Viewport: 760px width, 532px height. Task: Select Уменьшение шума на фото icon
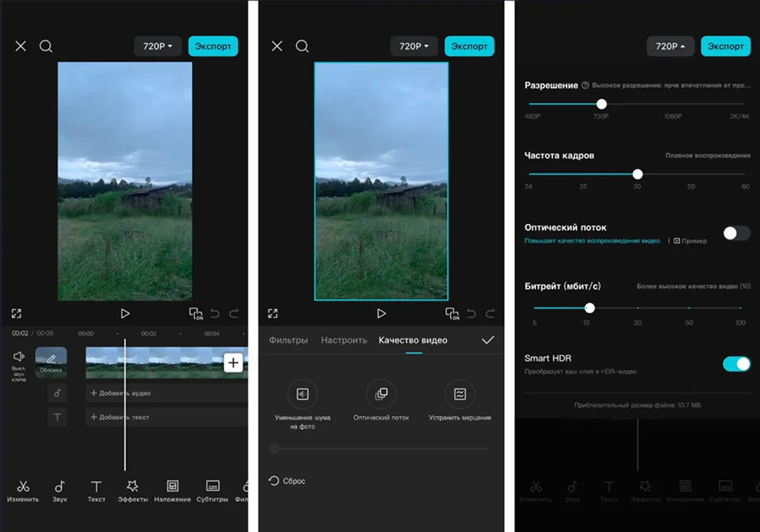click(x=302, y=394)
